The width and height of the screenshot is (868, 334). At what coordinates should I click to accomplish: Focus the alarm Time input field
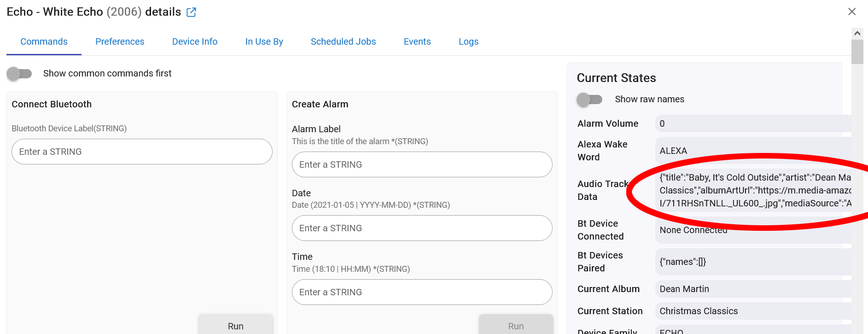click(x=422, y=292)
